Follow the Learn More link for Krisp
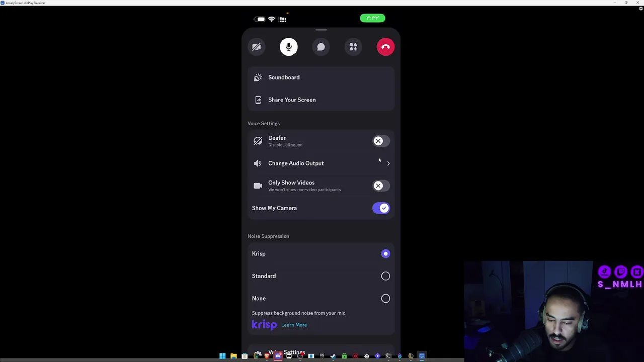Screen dimensions: 644x362 (294, 325)
